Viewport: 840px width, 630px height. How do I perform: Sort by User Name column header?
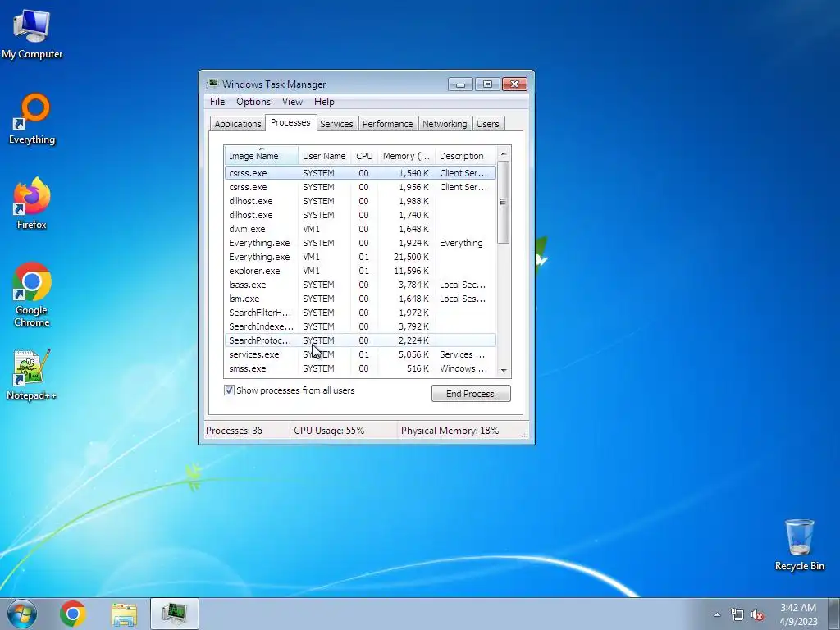(324, 156)
